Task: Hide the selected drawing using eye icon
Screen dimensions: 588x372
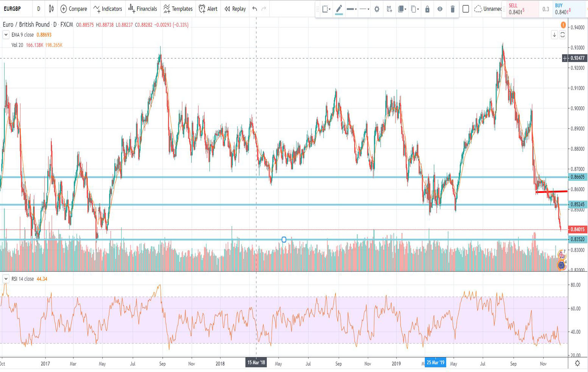Action: click(x=440, y=9)
